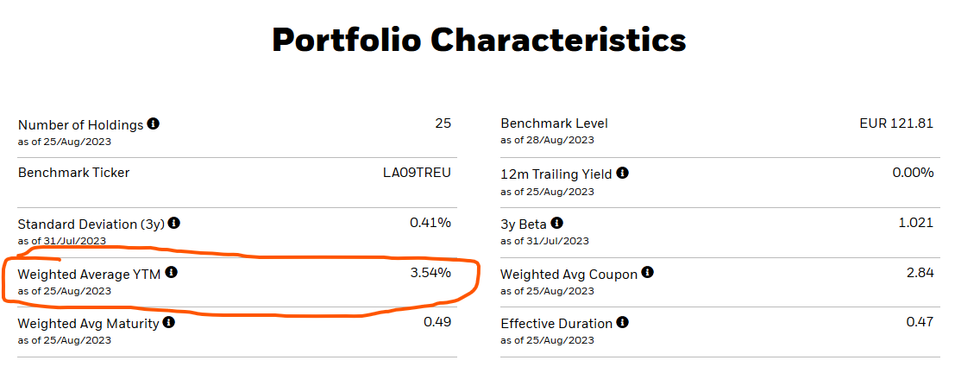This screenshot has height=373, width=980.
Task: Click the 0.47 effective duration value
Action: 920,322
